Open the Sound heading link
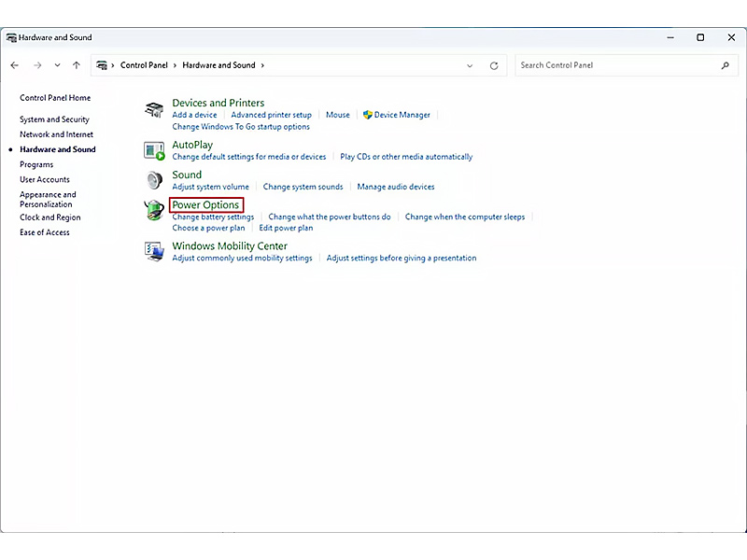Screen dimensions: 747x560 pos(187,175)
